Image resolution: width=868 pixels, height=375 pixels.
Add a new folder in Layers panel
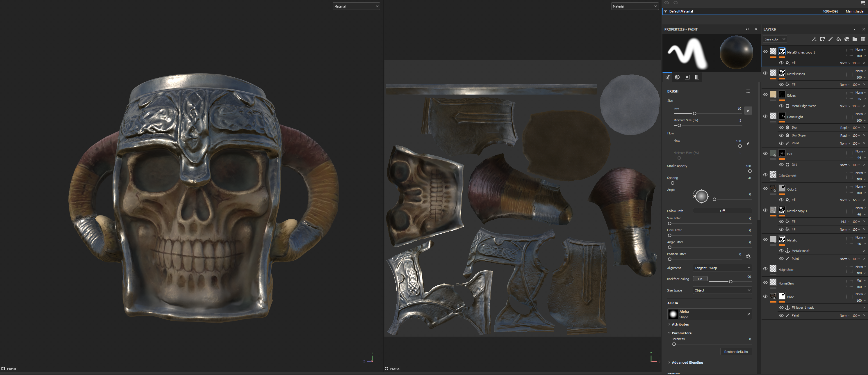(x=855, y=39)
